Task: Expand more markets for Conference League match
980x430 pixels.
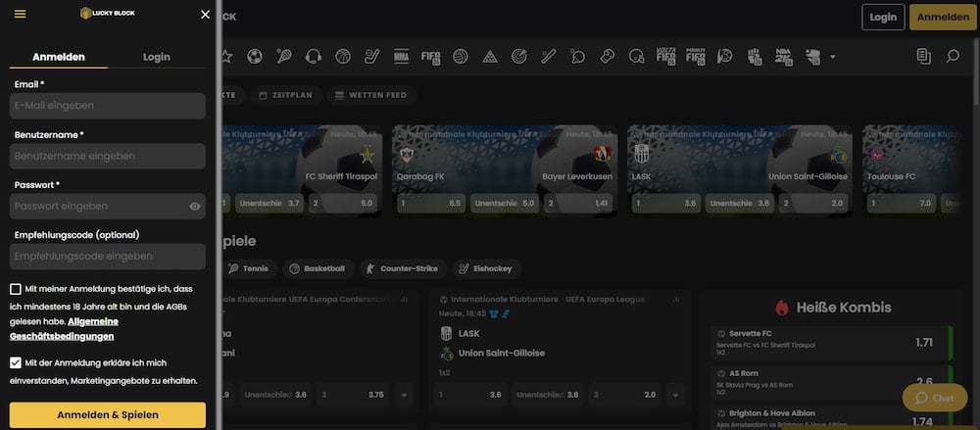Action: (x=403, y=395)
